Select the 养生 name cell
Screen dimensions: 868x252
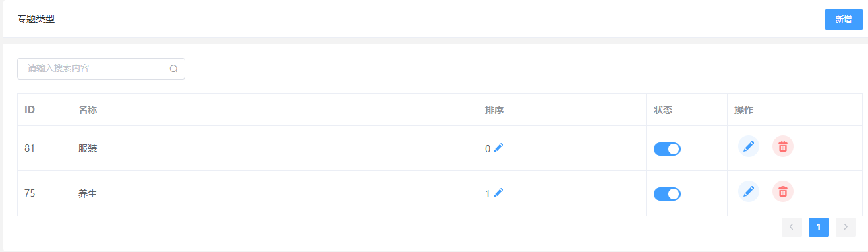coord(274,193)
